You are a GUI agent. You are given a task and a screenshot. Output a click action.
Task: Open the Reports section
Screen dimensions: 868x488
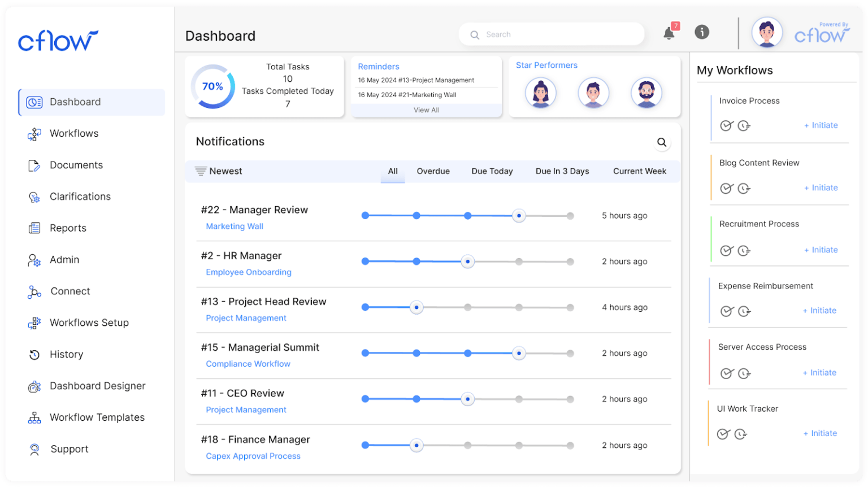(x=68, y=228)
